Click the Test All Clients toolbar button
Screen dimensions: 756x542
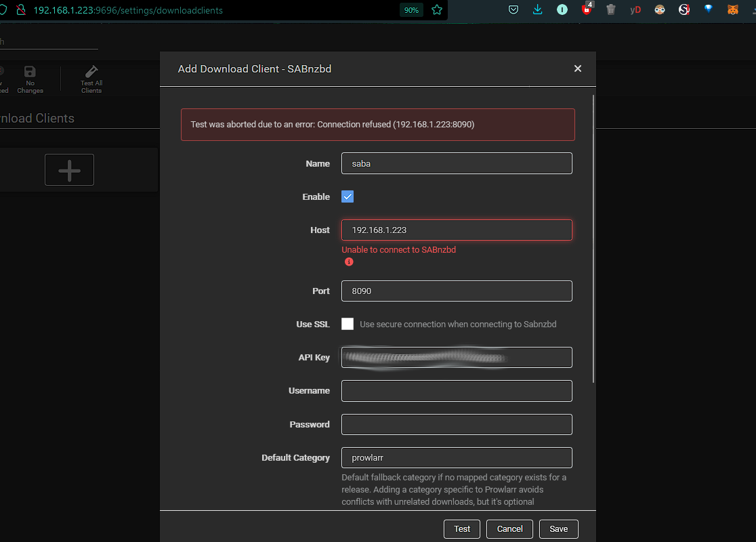[91, 79]
